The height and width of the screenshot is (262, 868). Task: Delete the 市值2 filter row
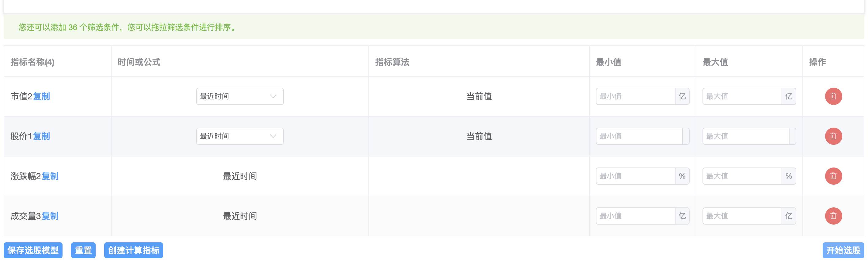click(x=833, y=96)
